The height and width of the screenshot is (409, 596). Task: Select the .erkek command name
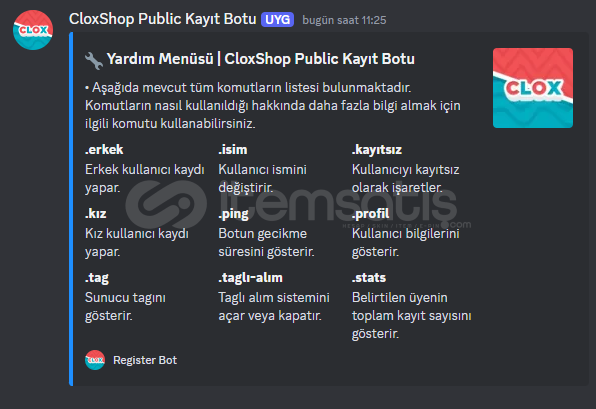104,149
